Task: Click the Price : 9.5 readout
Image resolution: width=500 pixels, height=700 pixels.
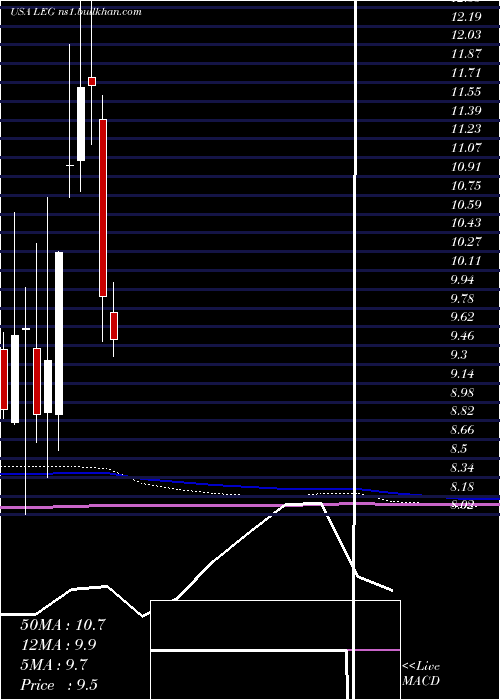Action: (x=59, y=685)
